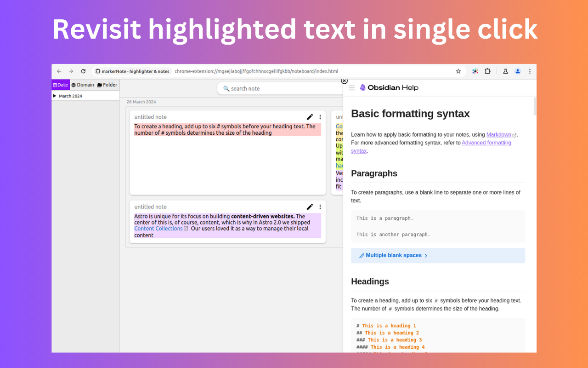Click the Basic formatting syntax title

pos(410,114)
